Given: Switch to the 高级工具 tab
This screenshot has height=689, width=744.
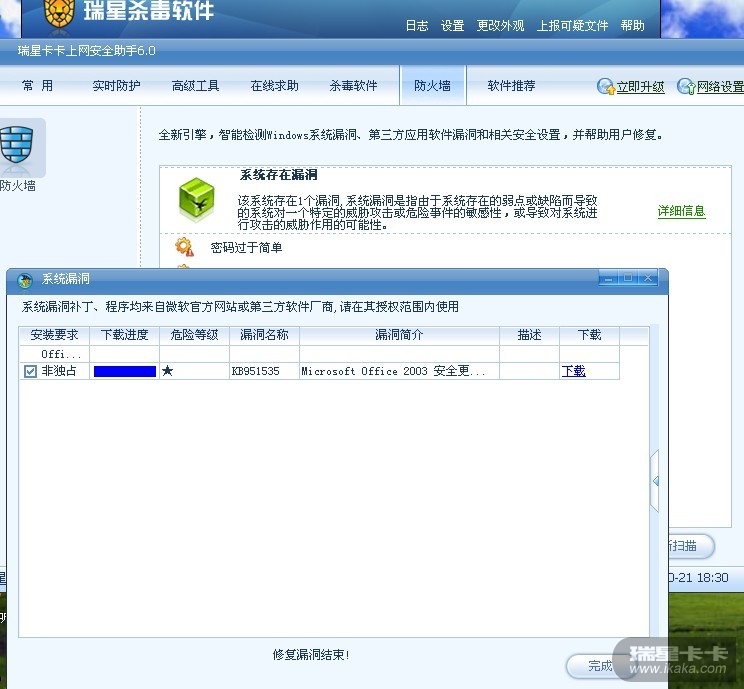Looking at the screenshot, I should [195, 86].
